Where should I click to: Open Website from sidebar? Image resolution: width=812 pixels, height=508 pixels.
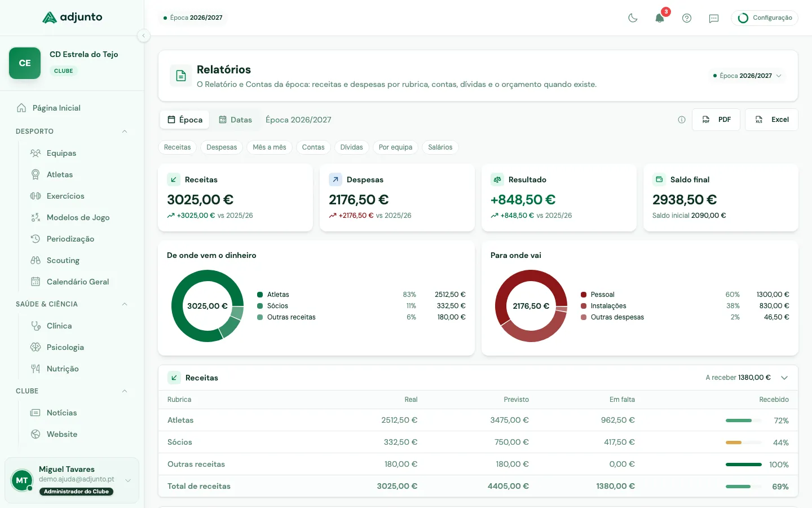(x=79, y=434)
